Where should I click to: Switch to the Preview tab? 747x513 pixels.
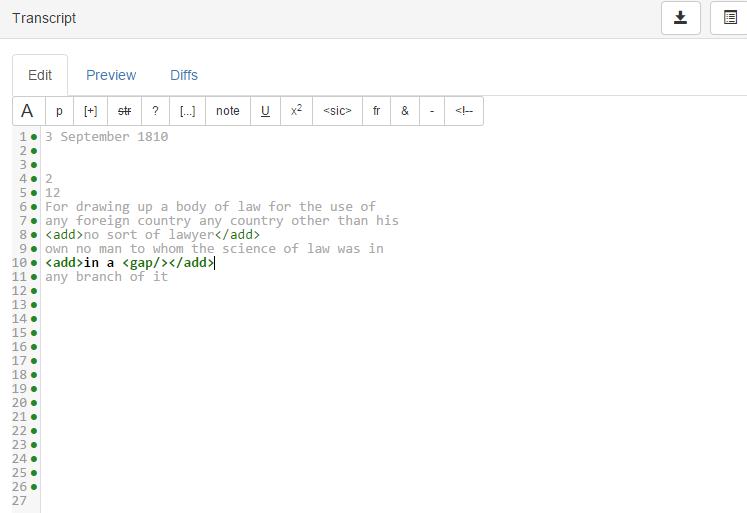pos(111,75)
